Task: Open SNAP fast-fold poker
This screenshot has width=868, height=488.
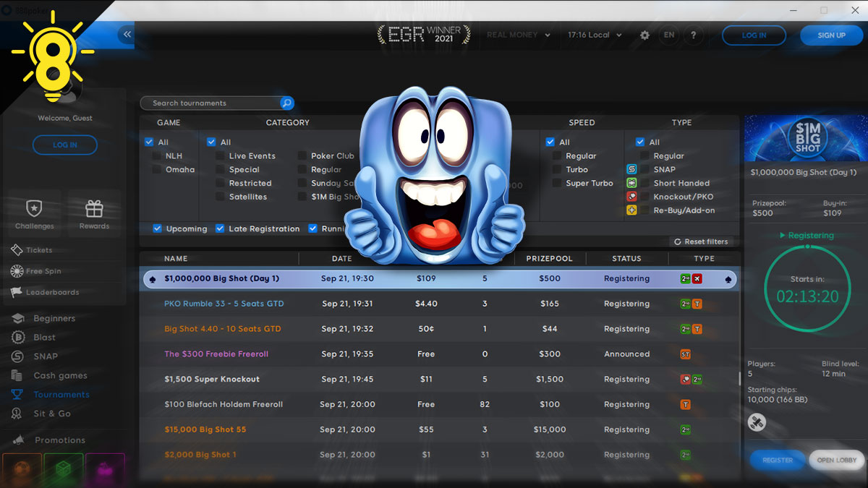Action: point(35,356)
